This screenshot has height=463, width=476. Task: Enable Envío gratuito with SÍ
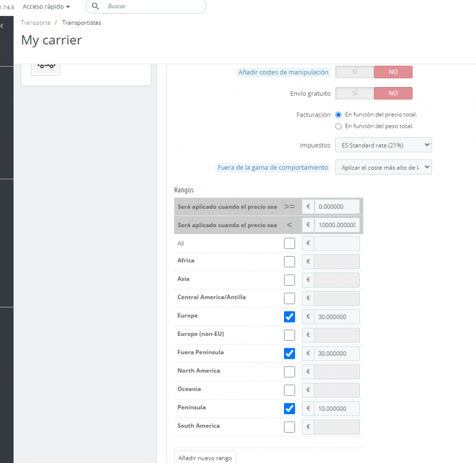tap(354, 93)
